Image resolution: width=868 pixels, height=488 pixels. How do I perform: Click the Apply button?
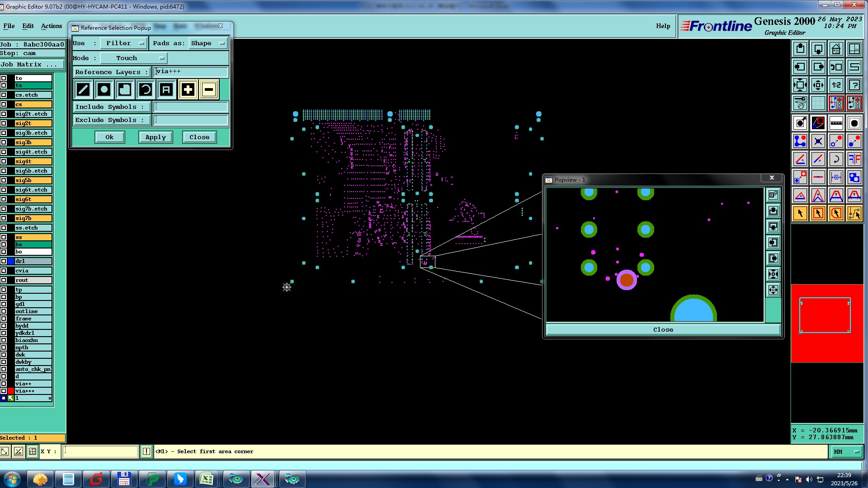click(156, 137)
